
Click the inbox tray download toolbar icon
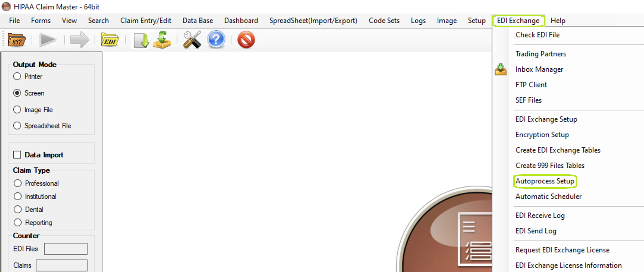pos(162,40)
